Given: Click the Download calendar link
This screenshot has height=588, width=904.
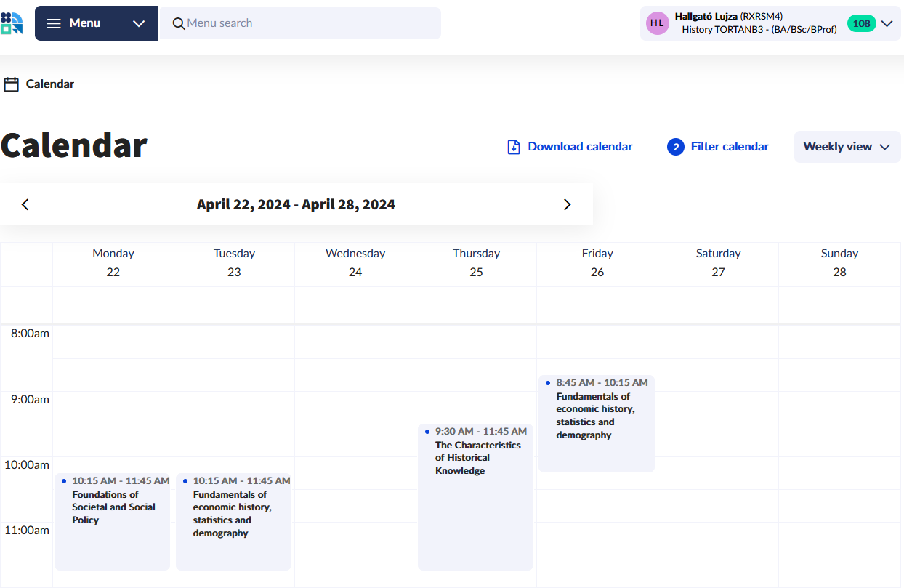Looking at the screenshot, I should click(x=580, y=147).
